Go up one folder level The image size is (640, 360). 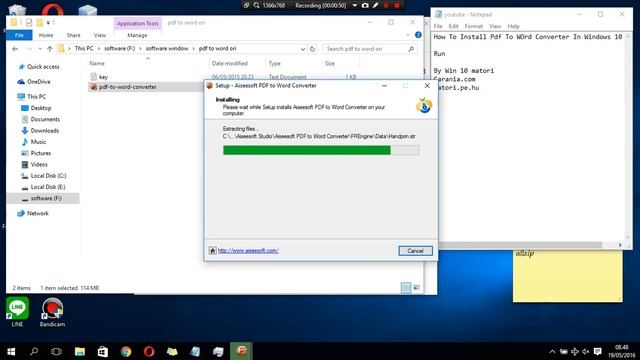pyautogui.click(x=50, y=49)
